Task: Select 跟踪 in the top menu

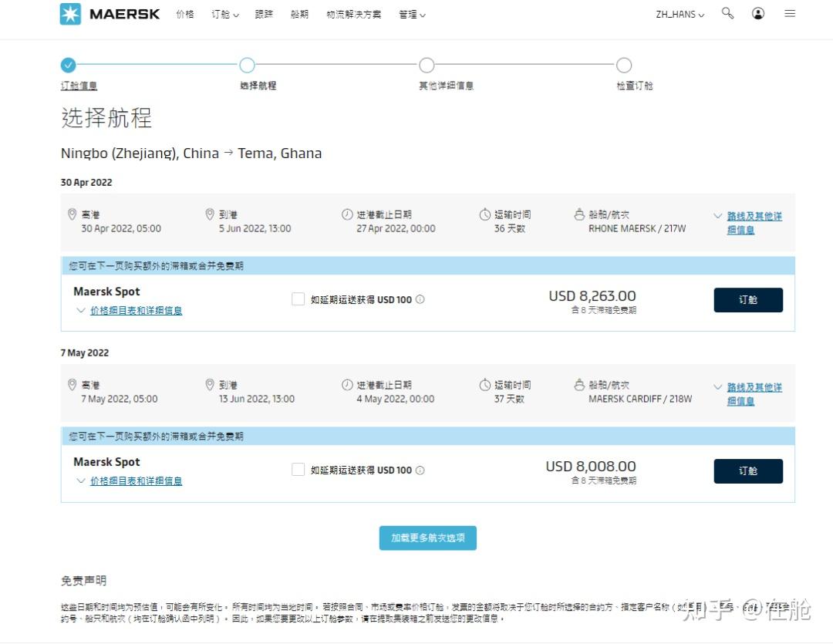Action: pyautogui.click(x=264, y=13)
